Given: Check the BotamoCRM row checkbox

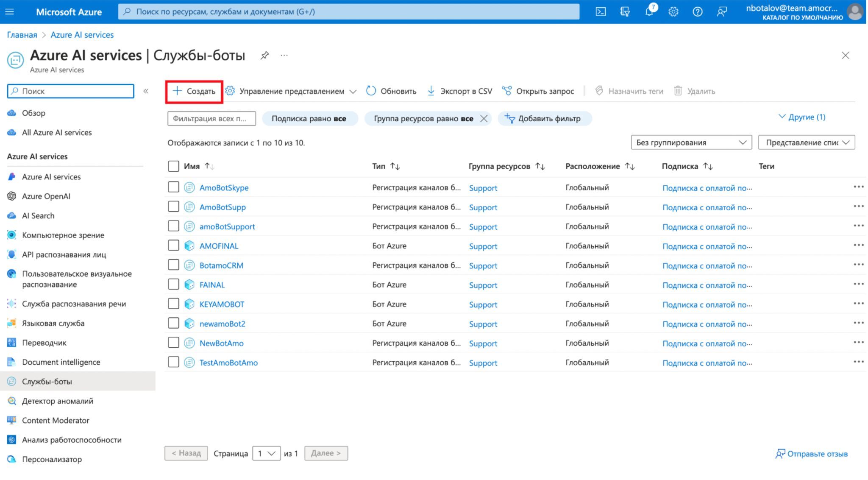Looking at the screenshot, I should click(173, 265).
